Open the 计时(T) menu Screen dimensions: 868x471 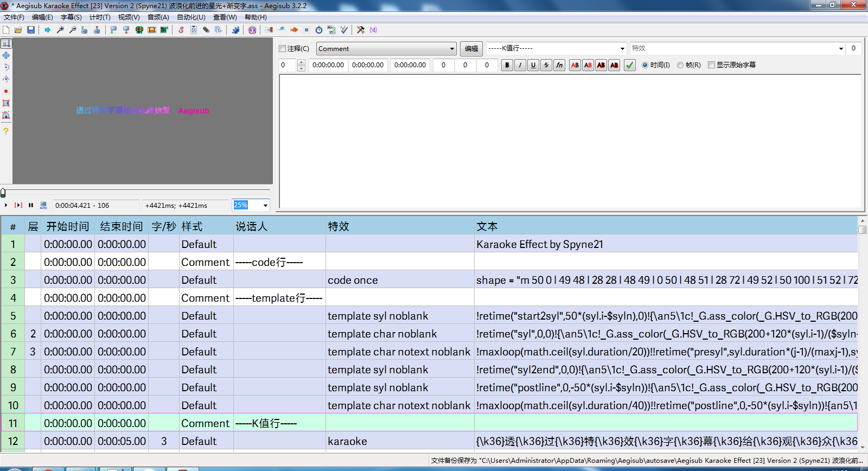pyautogui.click(x=100, y=17)
